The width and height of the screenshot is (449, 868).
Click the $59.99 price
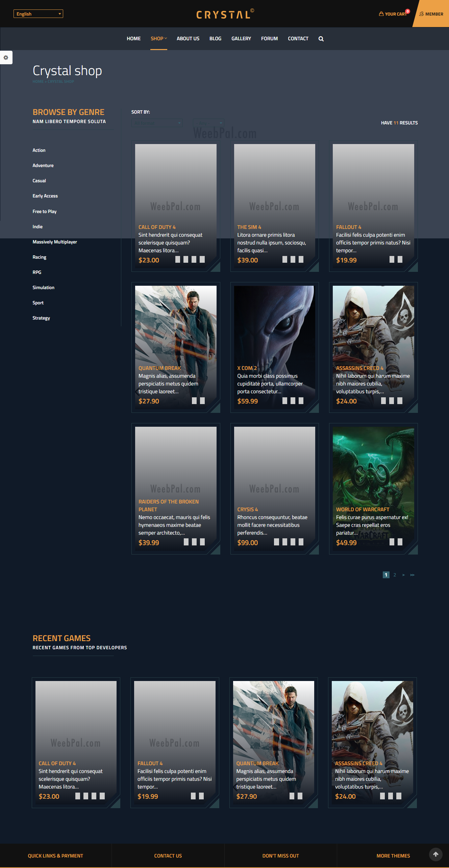(x=248, y=401)
